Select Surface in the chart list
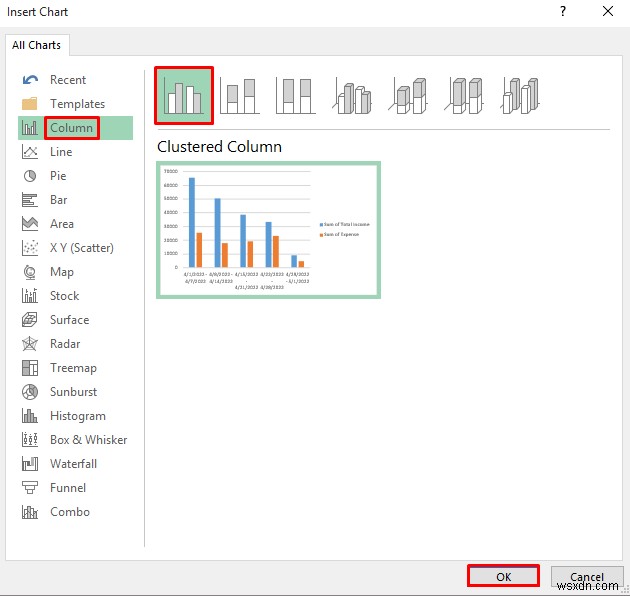Screen dimensions: 630x596 [x=70, y=320]
